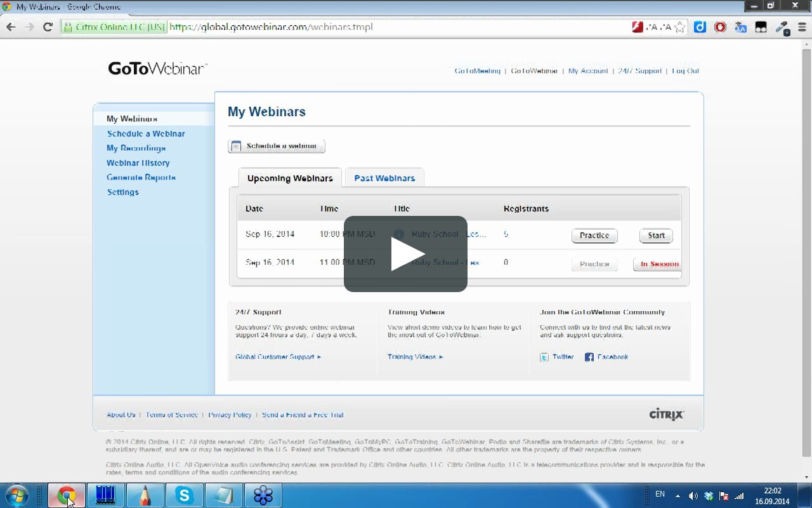Bookmark the page with star icon

[x=680, y=27]
